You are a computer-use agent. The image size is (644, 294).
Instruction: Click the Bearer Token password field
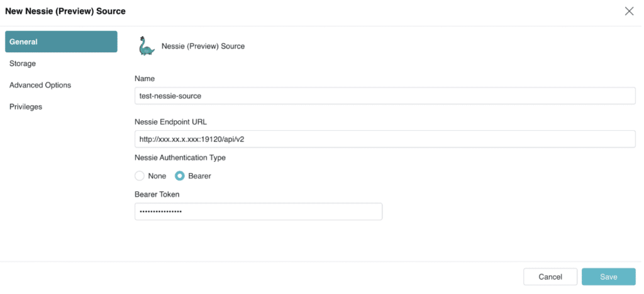(x=258, y=212)
